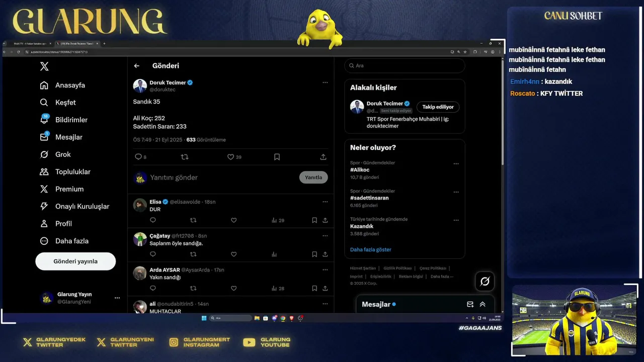The image size is (644, 362).
Task: Click the Yanıtla button
Action: click(x=313, y=177)
